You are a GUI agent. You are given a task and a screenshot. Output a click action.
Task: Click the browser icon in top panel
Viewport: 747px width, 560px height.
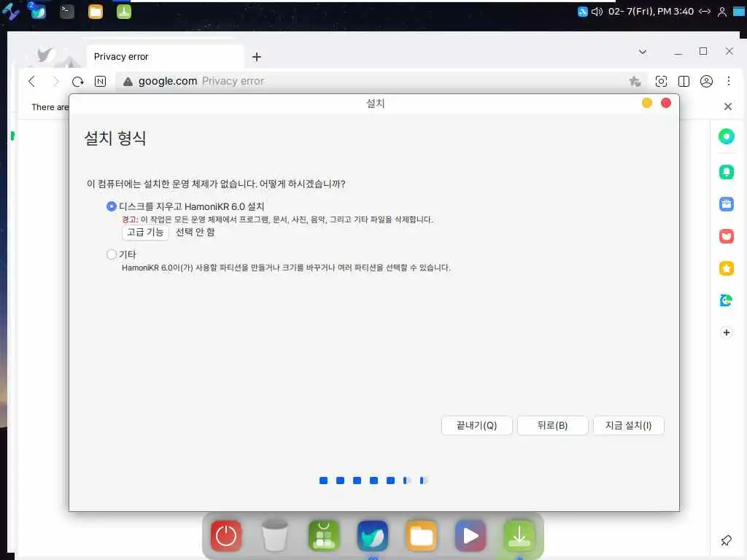[38, 10]
